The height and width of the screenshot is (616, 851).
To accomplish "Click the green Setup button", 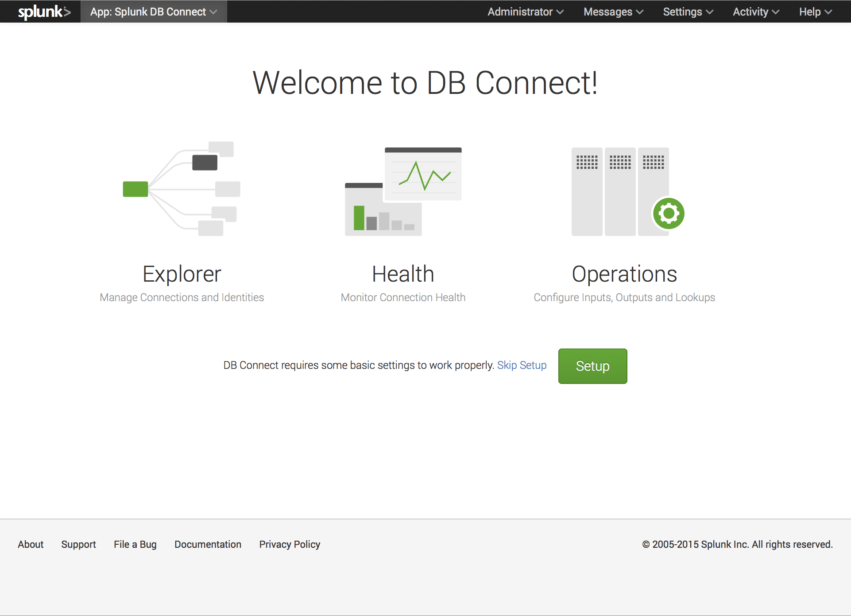I will point(592,366).
